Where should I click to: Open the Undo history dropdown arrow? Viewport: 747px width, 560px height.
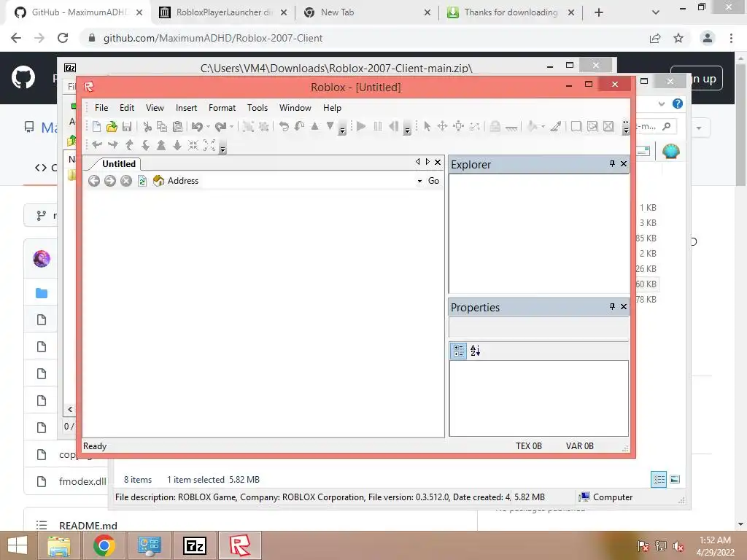tap(208, 126)
